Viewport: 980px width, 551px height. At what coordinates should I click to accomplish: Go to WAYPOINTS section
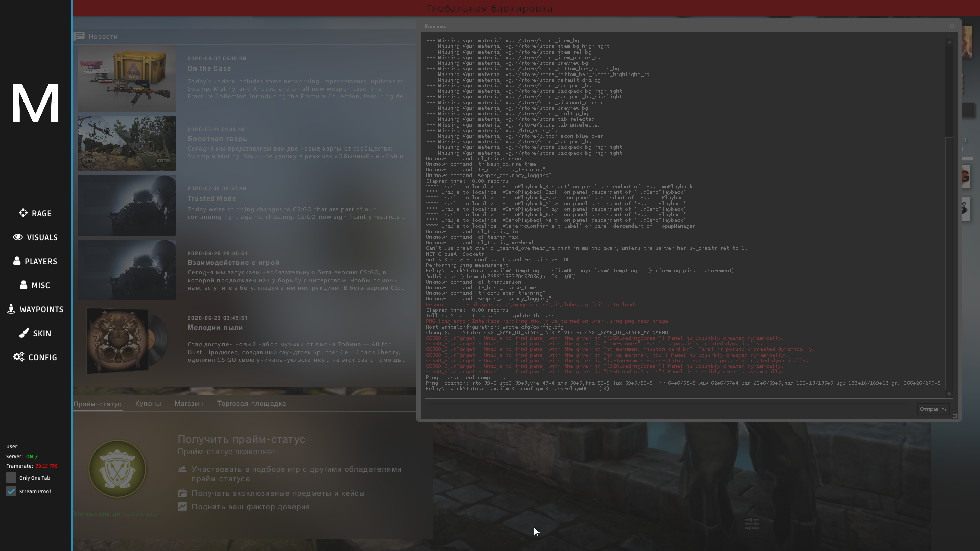(x=35, y=309)
